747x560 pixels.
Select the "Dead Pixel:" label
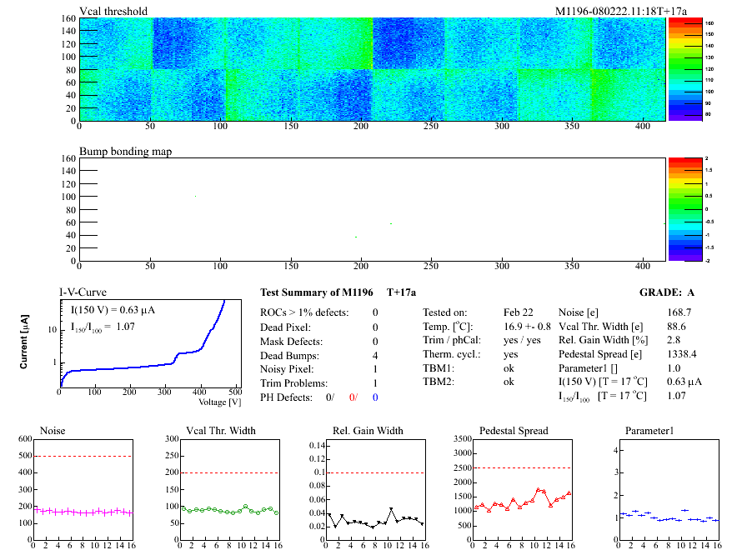[x=285, y=327]
